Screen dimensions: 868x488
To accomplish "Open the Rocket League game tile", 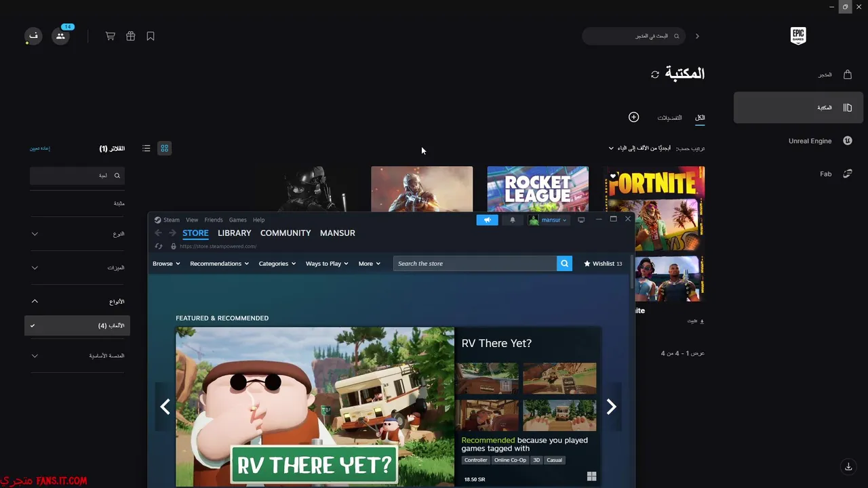I will click(x=538, y=189).
